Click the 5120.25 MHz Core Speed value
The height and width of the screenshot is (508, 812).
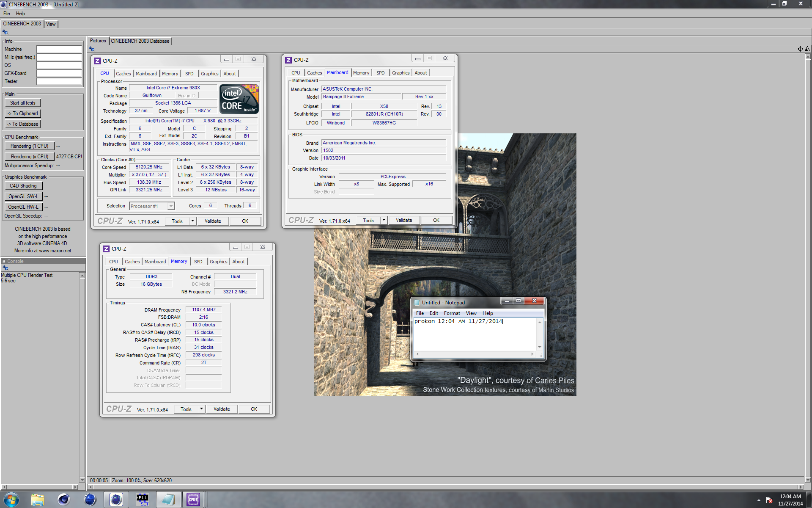click(x=149, y=167)
